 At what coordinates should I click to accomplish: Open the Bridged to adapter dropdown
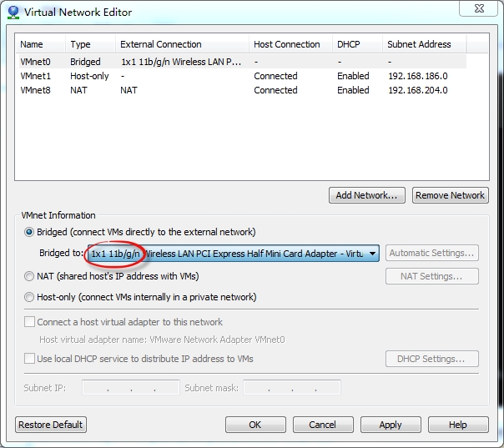(234, 254)
